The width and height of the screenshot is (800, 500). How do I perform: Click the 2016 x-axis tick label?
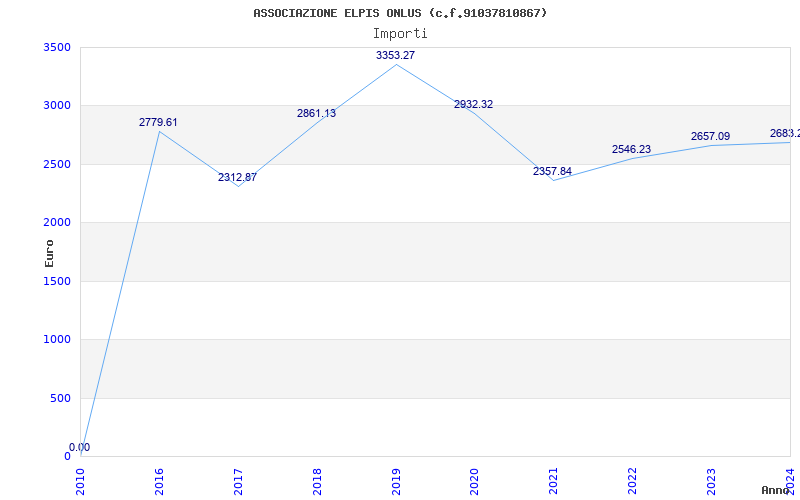159,481
